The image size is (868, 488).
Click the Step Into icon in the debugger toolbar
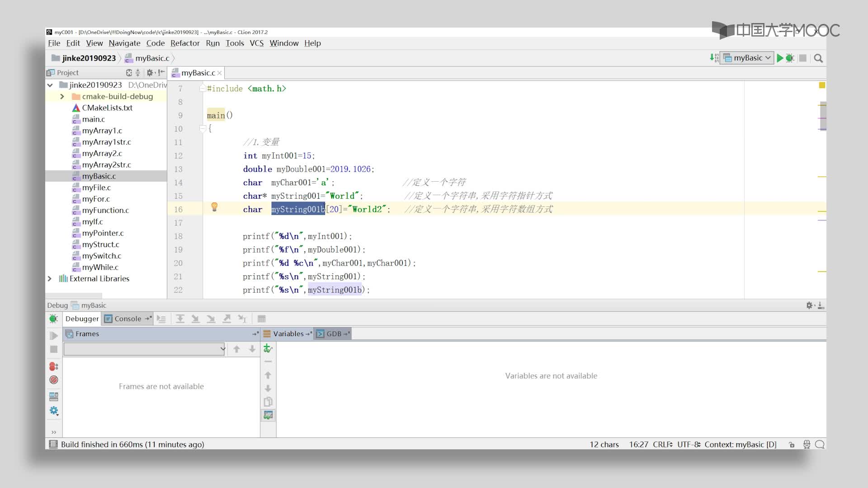point(195,319)
